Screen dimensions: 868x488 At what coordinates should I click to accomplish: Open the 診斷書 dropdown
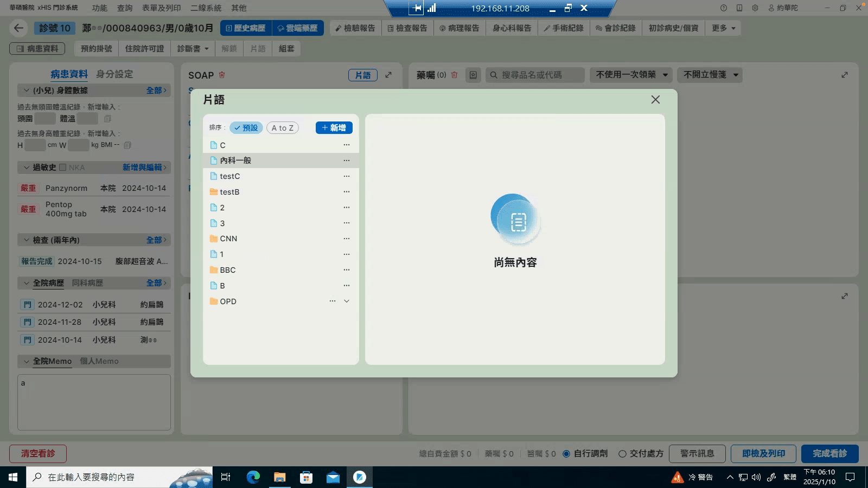pyautogui.click(x=193, y=49)
